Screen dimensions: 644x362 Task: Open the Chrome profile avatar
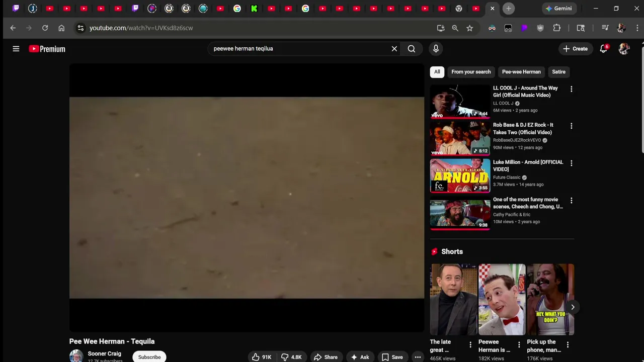point(621,28)
